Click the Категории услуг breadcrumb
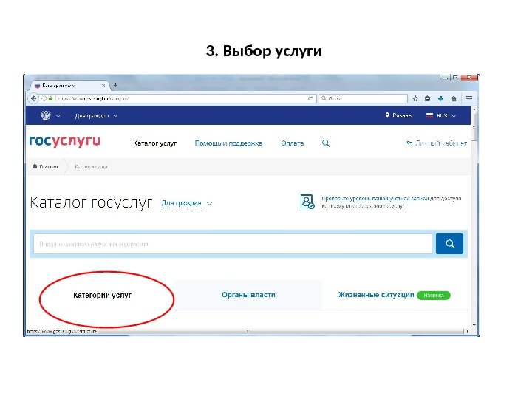 tap(92, 166)
